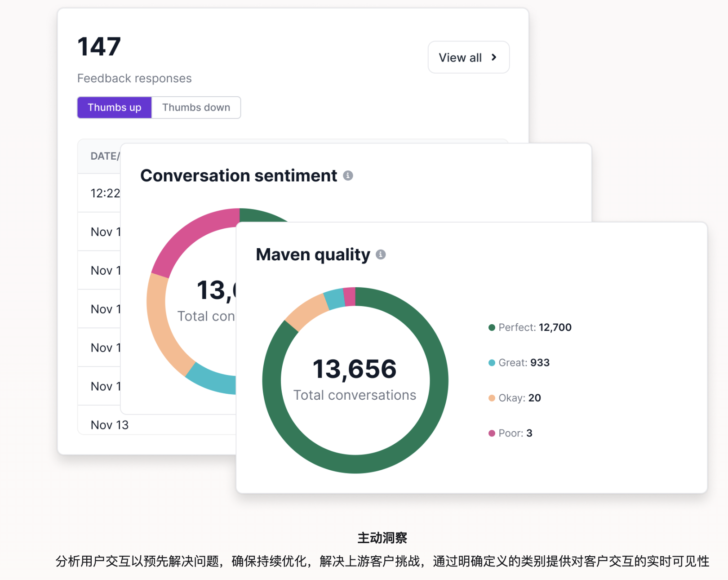Screen dimensions: 728x580
Task: Click the Feedback responses label
Action: [134, 78]
